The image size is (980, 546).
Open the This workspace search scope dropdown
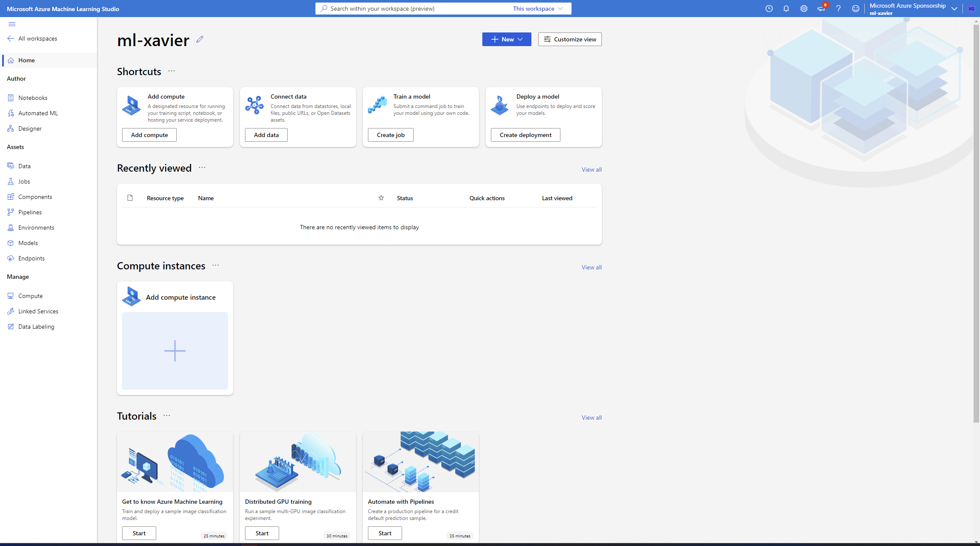coord(538,9)
